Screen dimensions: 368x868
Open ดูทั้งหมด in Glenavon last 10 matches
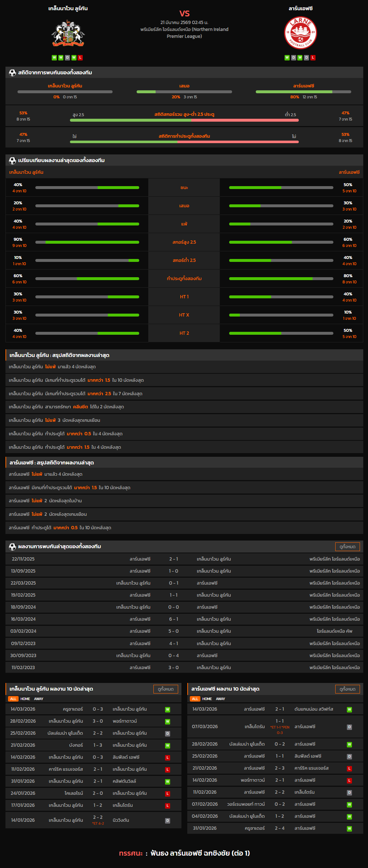point(166,689)
